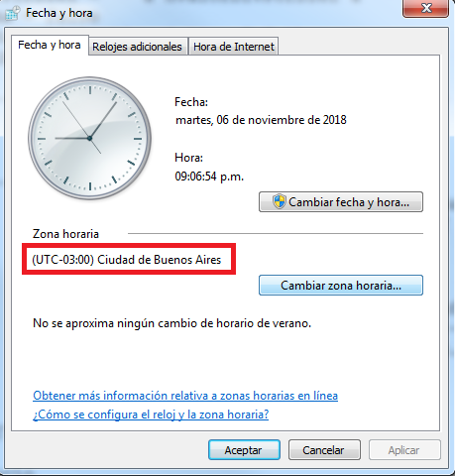Viewport: 455px width, 476px height.
Task: Confirm with the Aceptar button
Action: tap(244, 449)
